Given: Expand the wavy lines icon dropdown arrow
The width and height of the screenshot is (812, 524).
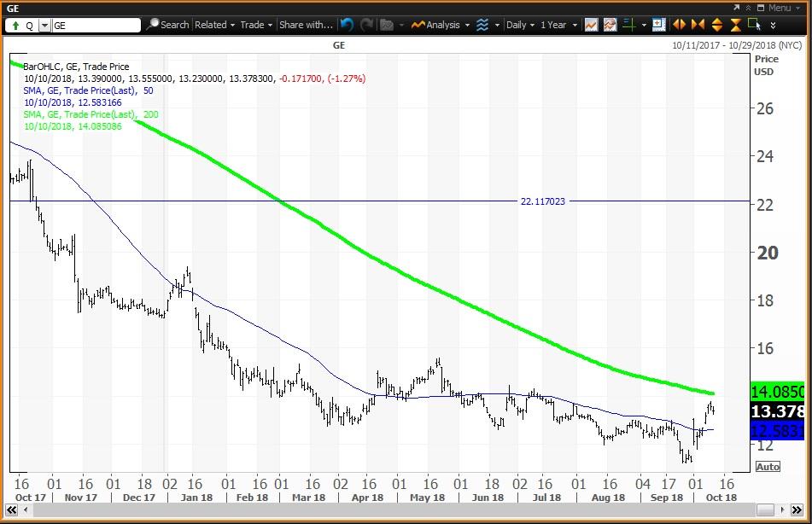Looking at the screenshot, I should point(497,25).
